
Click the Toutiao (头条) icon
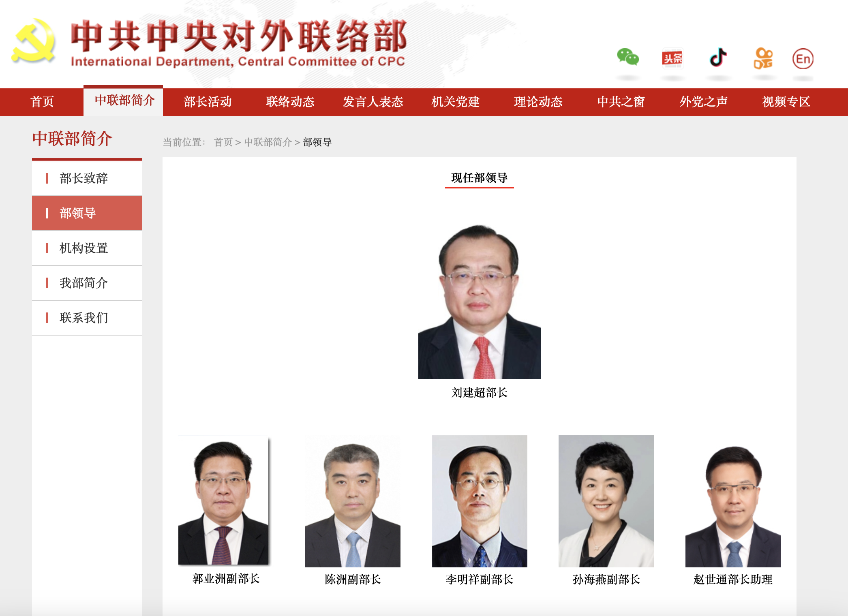[x=672, y=58]
